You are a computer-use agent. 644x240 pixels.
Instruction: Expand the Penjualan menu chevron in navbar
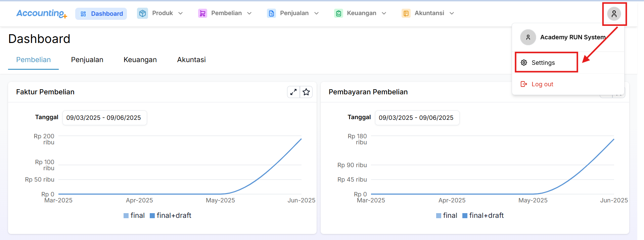pyautogui.click(x=316, y=13)
